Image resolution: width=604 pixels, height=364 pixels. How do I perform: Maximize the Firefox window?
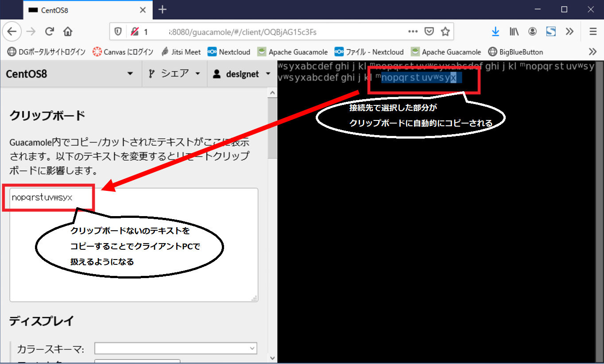(564, 9)
